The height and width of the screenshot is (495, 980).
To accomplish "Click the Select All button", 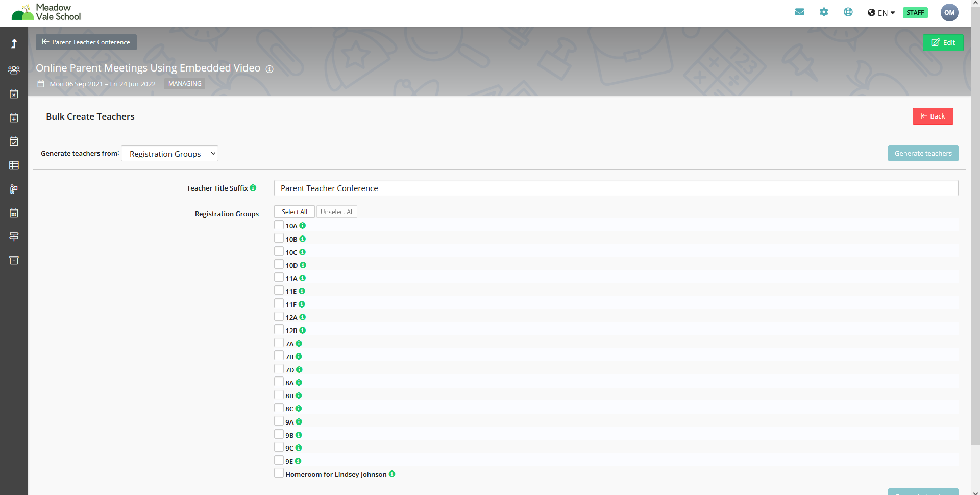I will [x=294, y=212].
